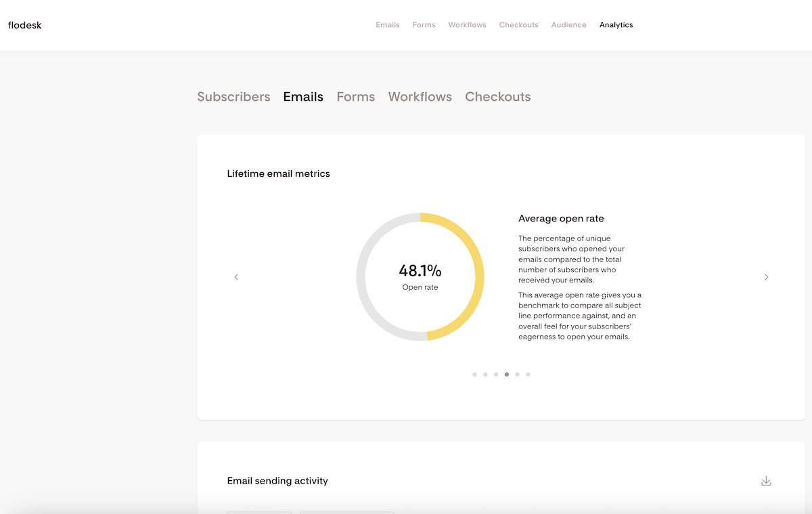The image size is (812, 514).
Task: Select Analytics in the top navigation
Action: pyautogui.click(x=616, y=25)
